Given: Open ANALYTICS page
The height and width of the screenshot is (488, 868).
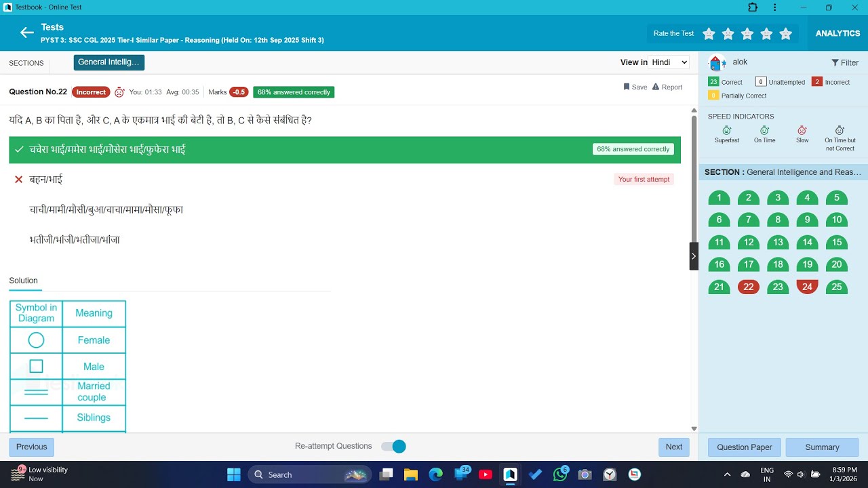Looking at the screenshot, I should coord(837,33).
